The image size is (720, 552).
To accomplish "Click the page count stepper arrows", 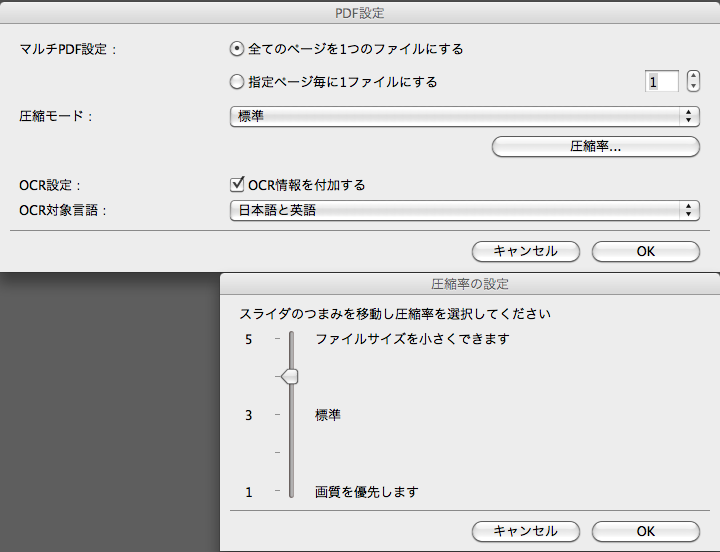I will pos(693,81).
